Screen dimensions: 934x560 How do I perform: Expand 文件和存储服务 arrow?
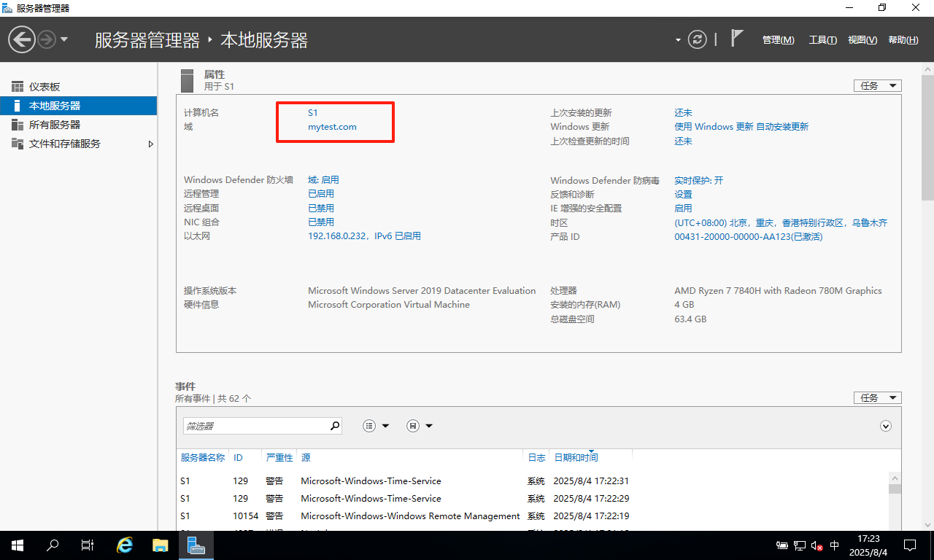[151, 144]
